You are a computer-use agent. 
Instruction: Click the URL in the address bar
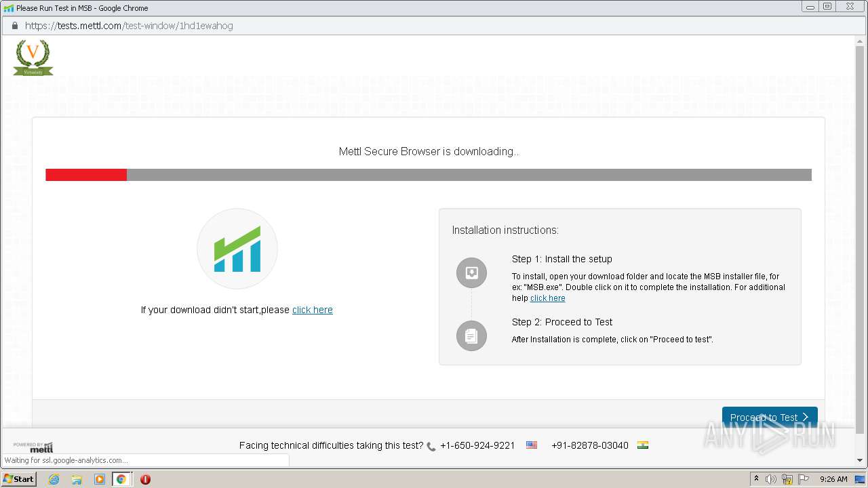[x=129, y=26]
